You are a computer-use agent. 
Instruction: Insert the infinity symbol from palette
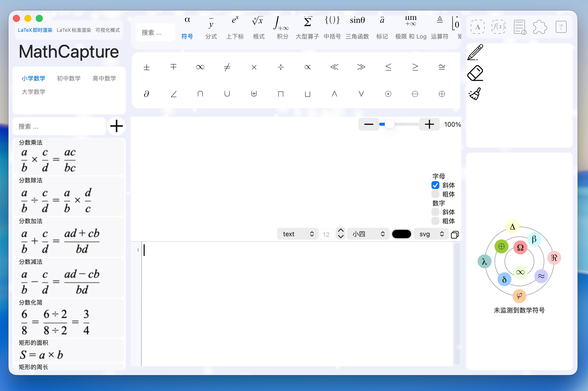click(200, 67)
